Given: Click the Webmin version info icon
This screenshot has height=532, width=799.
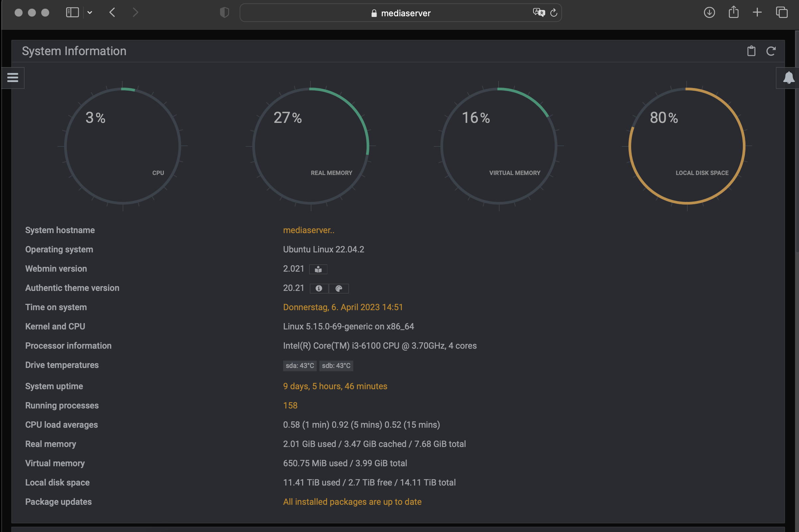Looking at the screenshot, I should coord(318,269).
